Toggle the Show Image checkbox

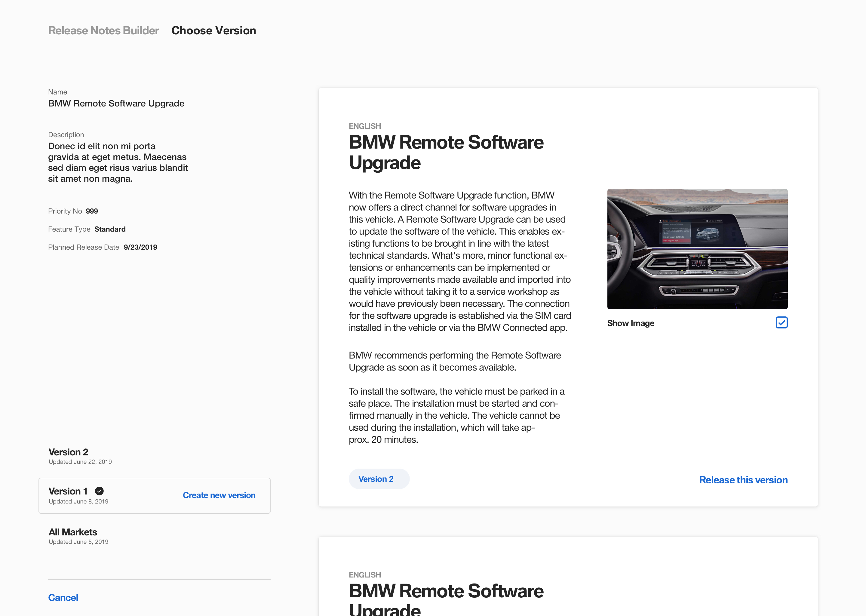782,322
